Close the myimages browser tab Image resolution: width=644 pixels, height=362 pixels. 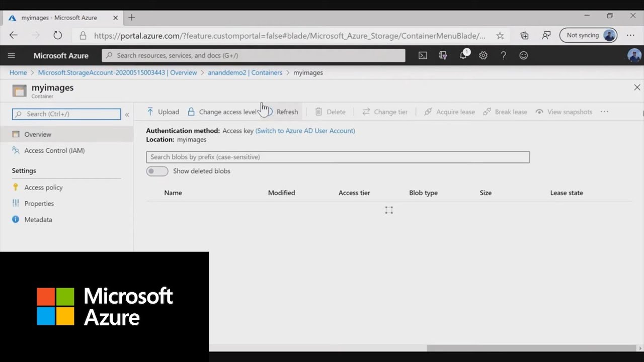point(115,18)
